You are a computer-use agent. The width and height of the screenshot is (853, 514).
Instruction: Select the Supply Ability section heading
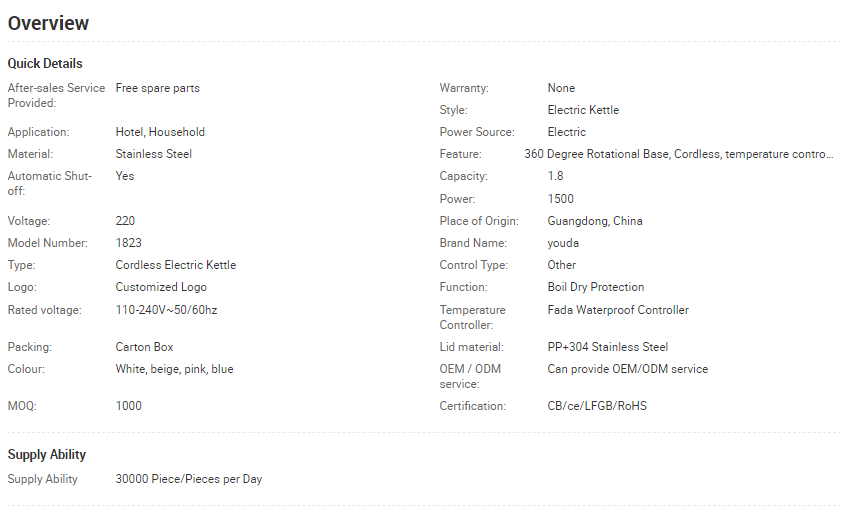point(47,455)
